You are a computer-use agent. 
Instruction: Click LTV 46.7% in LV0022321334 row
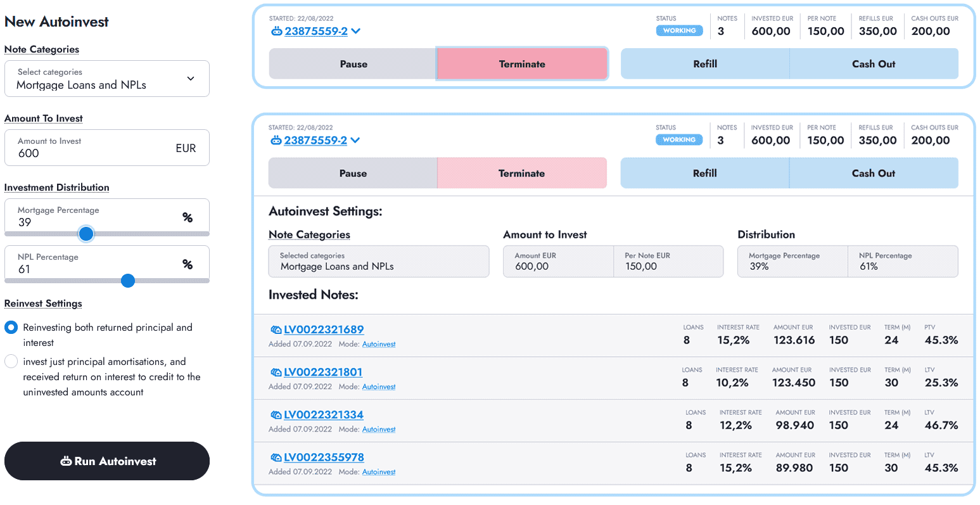[941, 425]
